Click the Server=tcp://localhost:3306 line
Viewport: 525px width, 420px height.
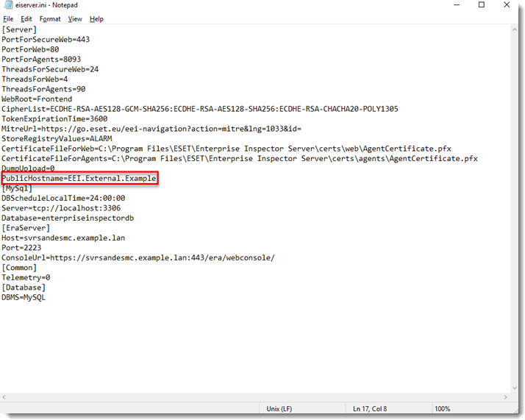[61, 208]
